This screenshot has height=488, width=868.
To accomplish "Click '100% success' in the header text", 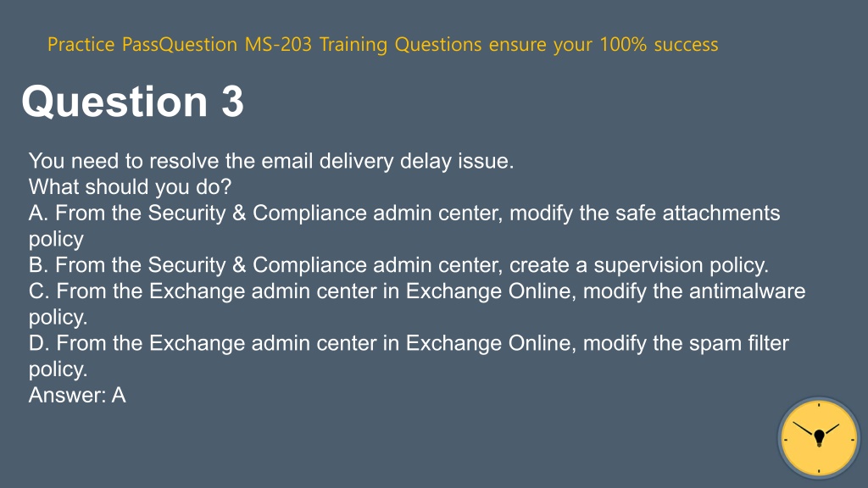I will [659, 44].
